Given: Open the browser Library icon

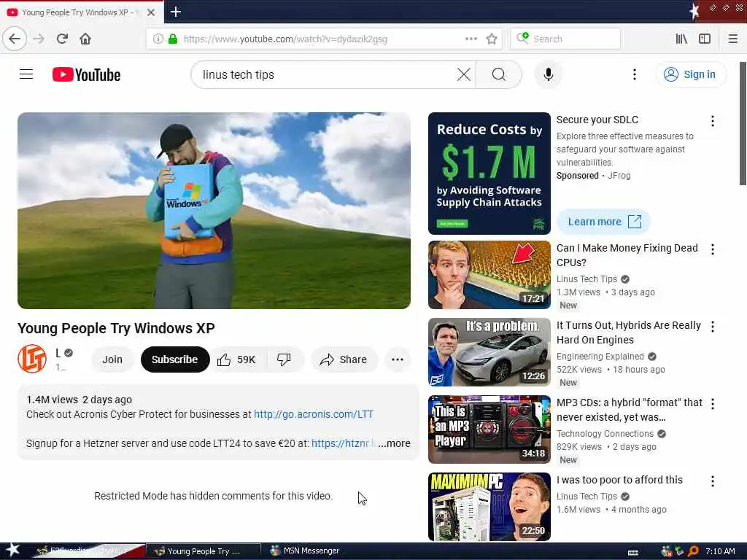Looking at the screenshot, I should point(681,39).
